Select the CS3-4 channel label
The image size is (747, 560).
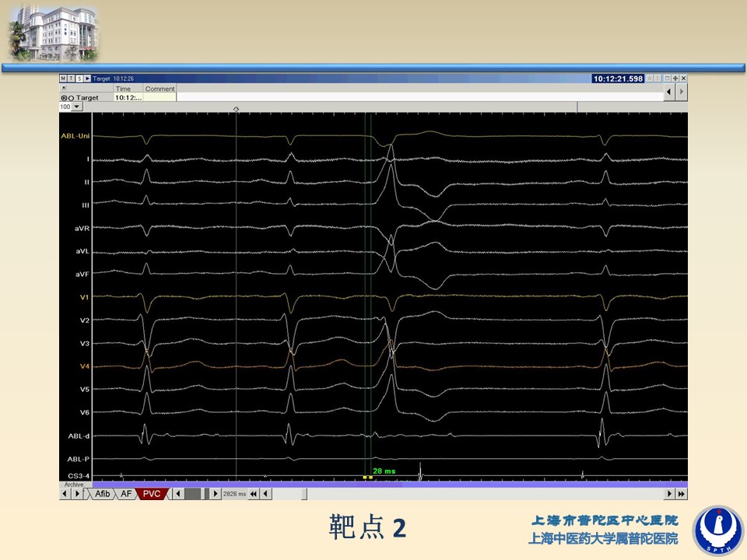(79, 476)
